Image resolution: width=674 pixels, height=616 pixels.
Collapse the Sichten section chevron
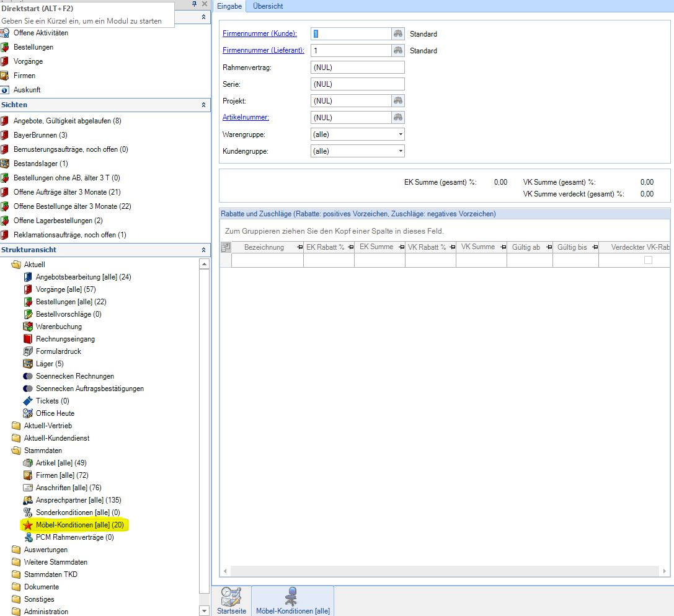click(203, 105)
